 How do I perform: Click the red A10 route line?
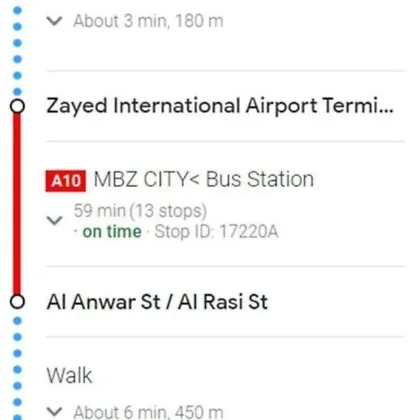click(x=17, y=204)
